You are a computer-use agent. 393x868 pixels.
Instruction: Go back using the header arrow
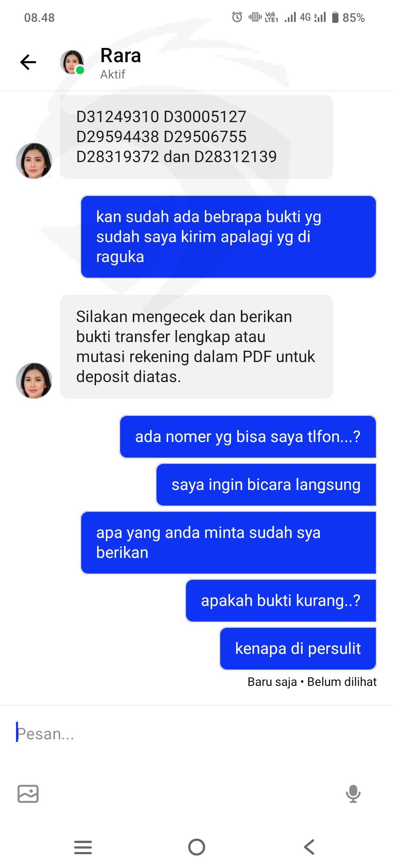pyautogui.click(x=28, y=62)
